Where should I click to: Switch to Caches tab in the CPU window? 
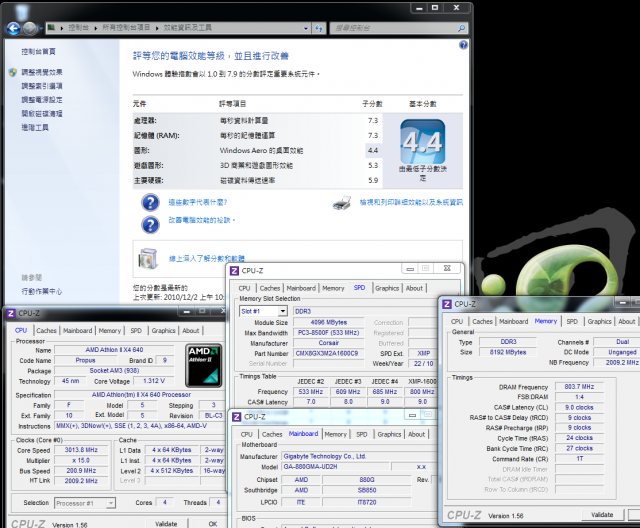(x=46, y=331)
